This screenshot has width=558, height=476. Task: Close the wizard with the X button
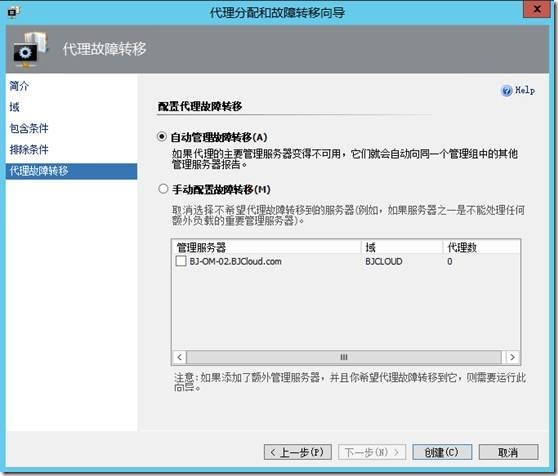(537, 9)
